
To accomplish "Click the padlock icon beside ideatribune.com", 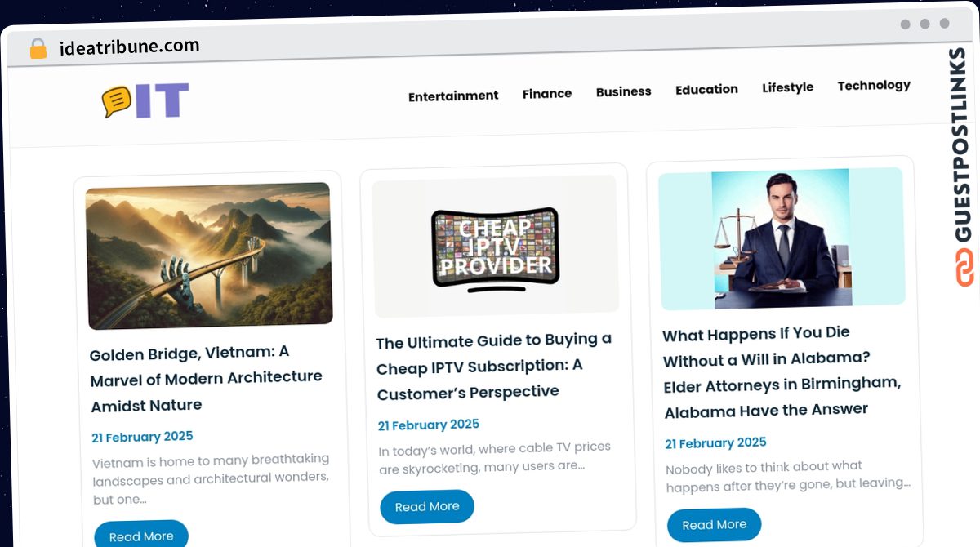I will pos(38,49).
